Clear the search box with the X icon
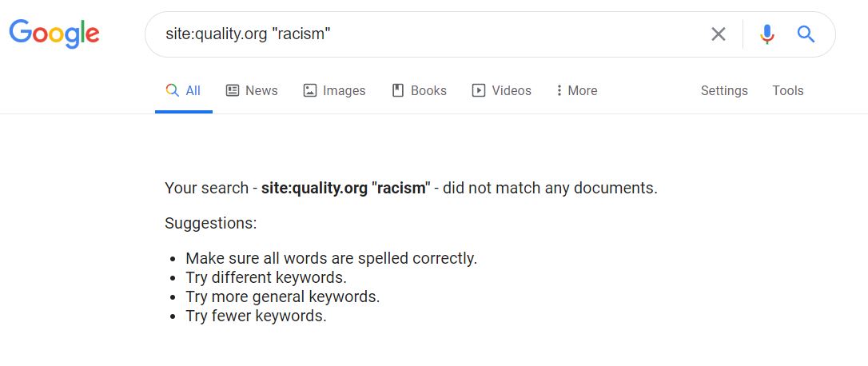This screenshot has width=868, height=366. [719, 34]
